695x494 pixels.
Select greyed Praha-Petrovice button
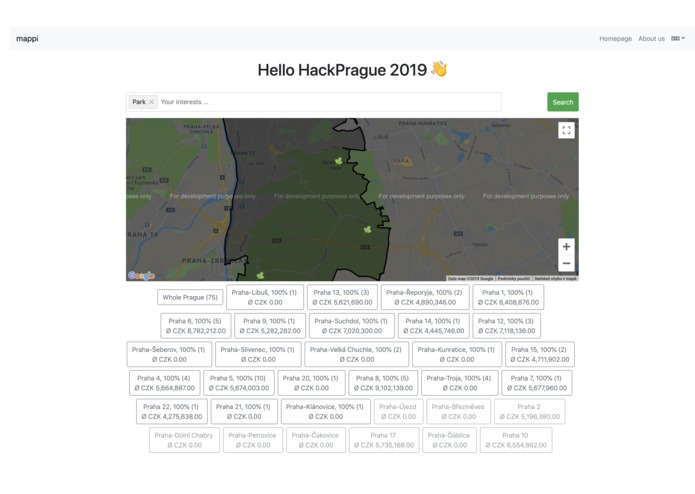coord(253,440)
